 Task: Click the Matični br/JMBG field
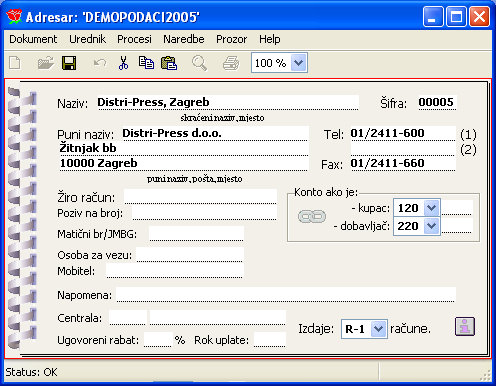pos(196,234)
